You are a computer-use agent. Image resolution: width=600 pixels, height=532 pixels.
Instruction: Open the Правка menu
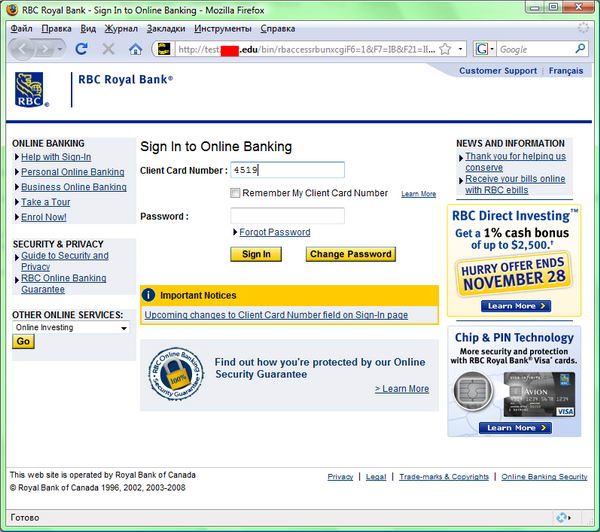pos(56,29)
